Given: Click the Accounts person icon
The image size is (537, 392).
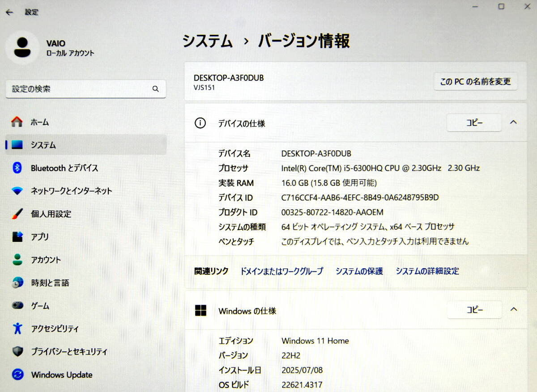Looking at the screenshot, I should pyautogui.click(x=17, y=260).
